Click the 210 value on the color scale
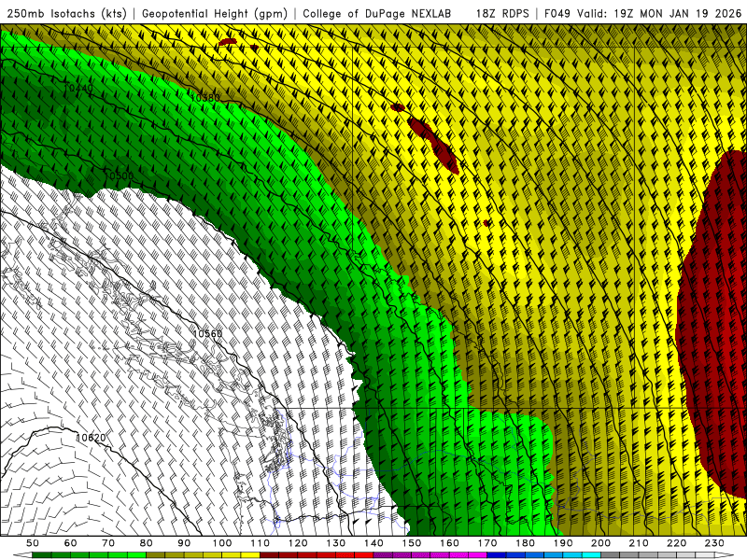Image resolution: width=747 pixels, height=560 pixels. [640, 543]
